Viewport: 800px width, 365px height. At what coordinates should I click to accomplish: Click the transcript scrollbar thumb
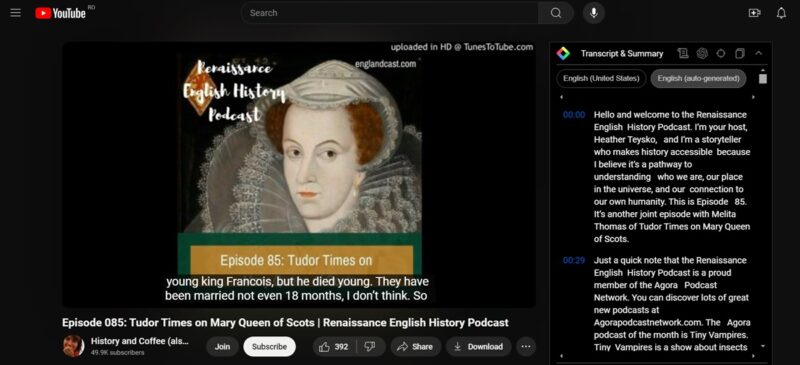click(x=763, y=79)
